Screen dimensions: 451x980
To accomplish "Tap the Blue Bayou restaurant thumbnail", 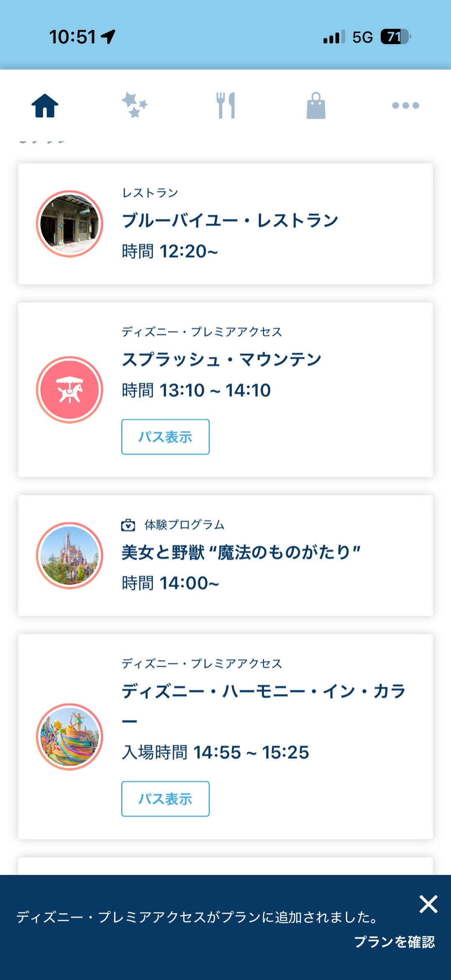I will (69, 224).
